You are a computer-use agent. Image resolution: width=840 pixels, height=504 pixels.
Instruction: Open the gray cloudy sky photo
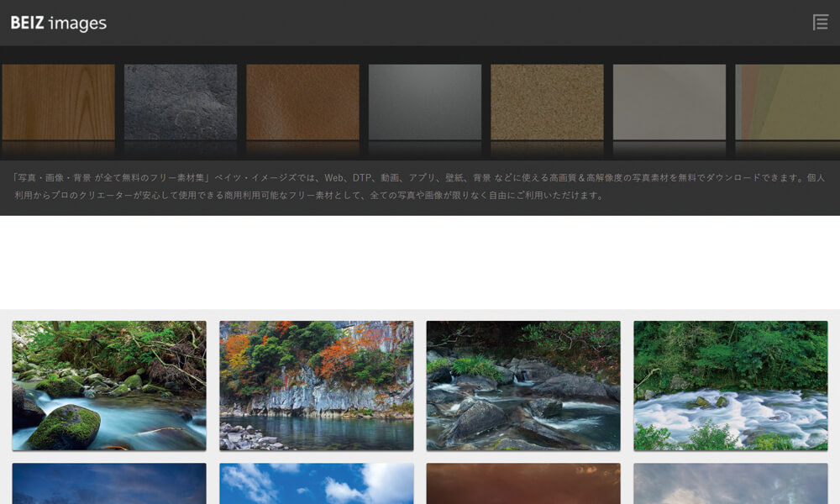point(731,484)
